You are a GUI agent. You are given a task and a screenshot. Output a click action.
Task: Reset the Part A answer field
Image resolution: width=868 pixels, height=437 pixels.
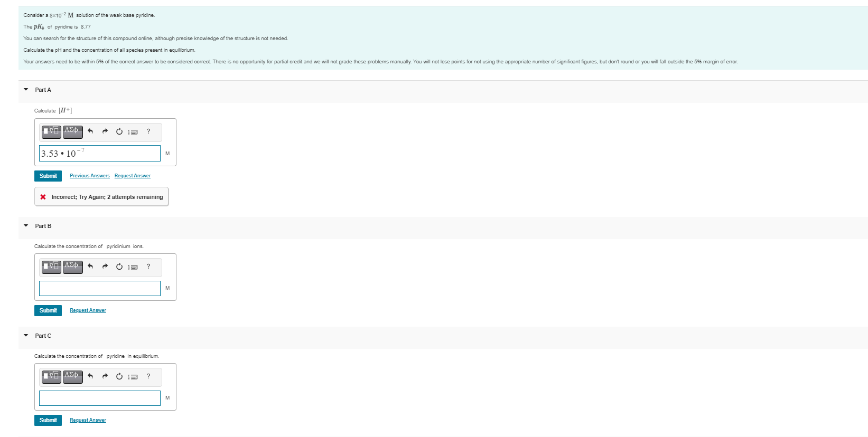coord(119,131)
